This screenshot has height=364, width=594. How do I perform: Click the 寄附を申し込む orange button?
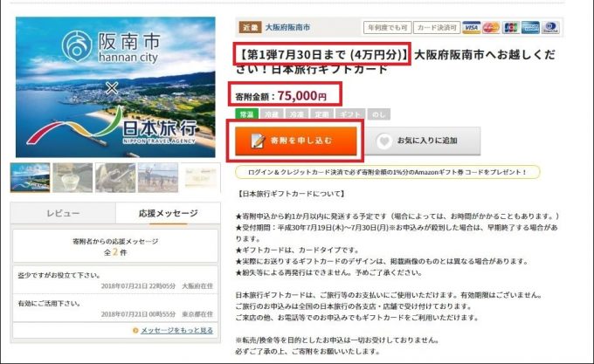click(x=296, y=141)
